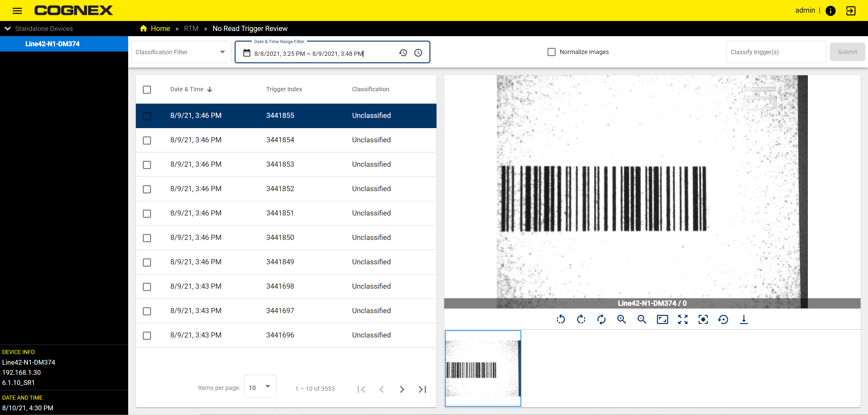This screenshot has height=415, width=868.
Task: Tick checkbox for trigger 3441854
Action: tap(147, 140)
